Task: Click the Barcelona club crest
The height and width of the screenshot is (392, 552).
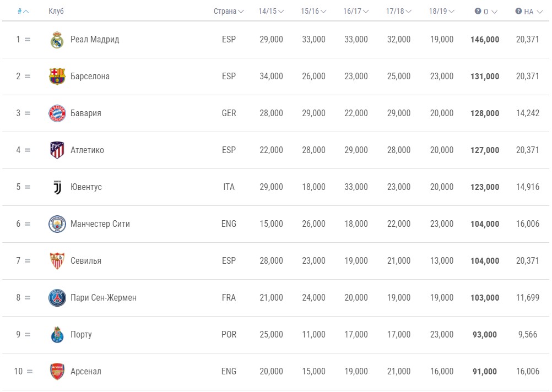Action: point(57,77)
